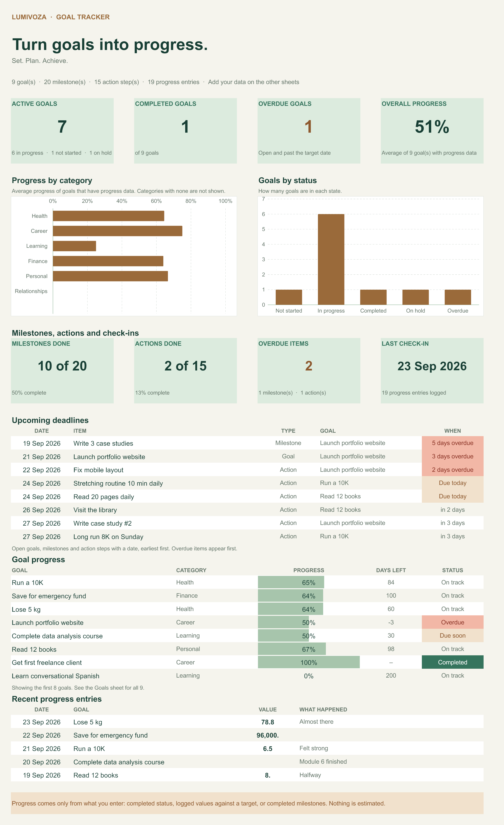Select the Milestones Done value 10 of 20
Screen dimensions: 504x825
[62, 366]
